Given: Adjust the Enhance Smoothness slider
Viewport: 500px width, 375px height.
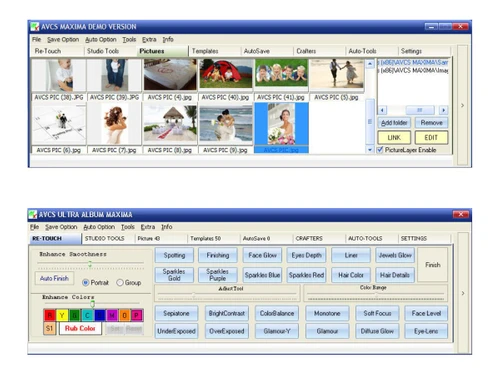Looking at the screenshot, I should [x=91, y=265].
